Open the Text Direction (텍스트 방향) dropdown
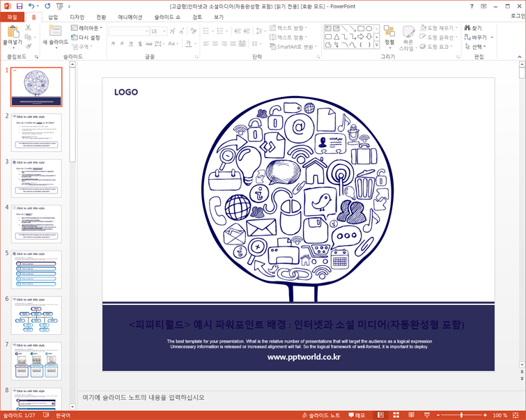 point(288,28)
